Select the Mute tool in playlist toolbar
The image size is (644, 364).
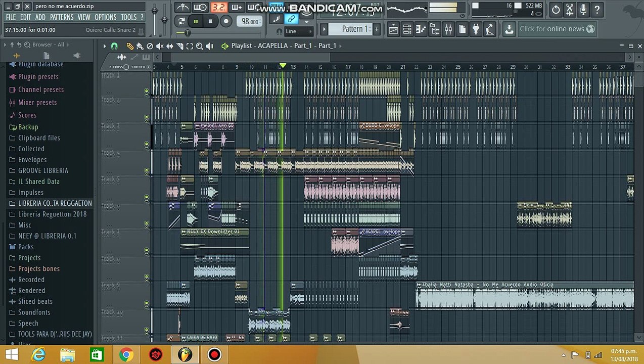coord(160,46)
